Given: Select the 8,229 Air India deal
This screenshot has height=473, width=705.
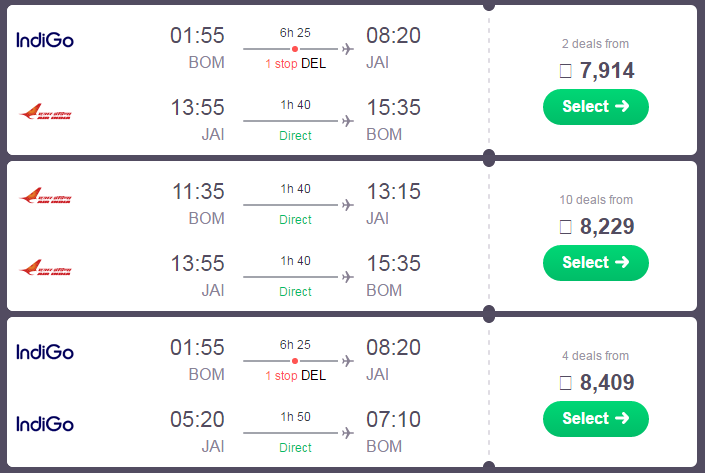Looking at the screenshot, I should (x=596, y=263).
